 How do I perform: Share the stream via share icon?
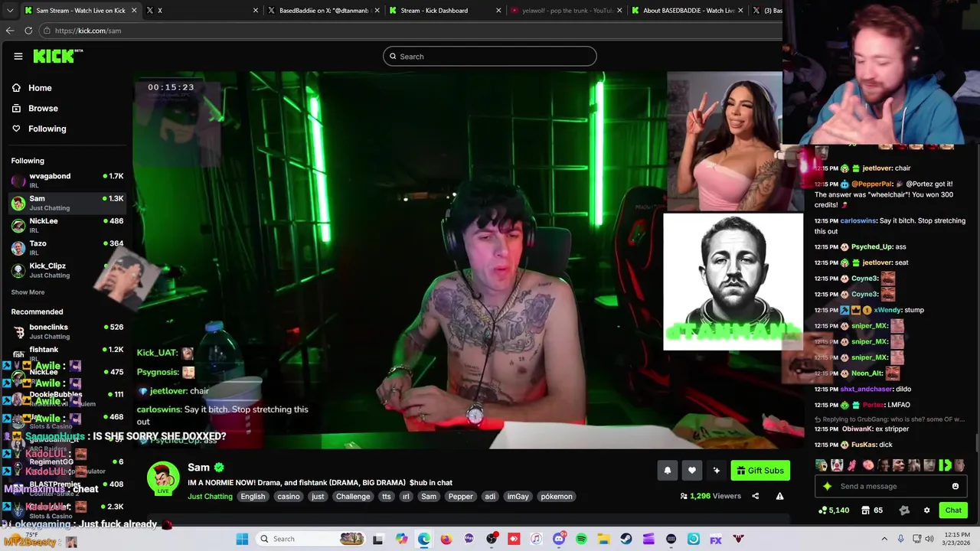755,496
